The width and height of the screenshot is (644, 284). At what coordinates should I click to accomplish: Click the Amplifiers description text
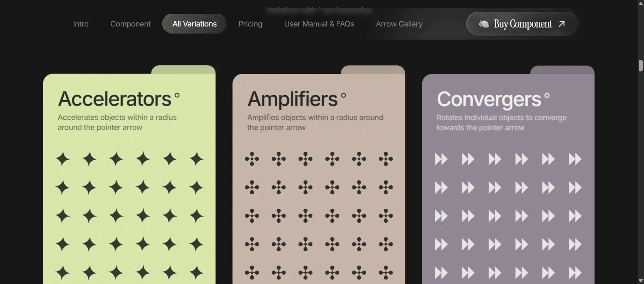[315, 122]
